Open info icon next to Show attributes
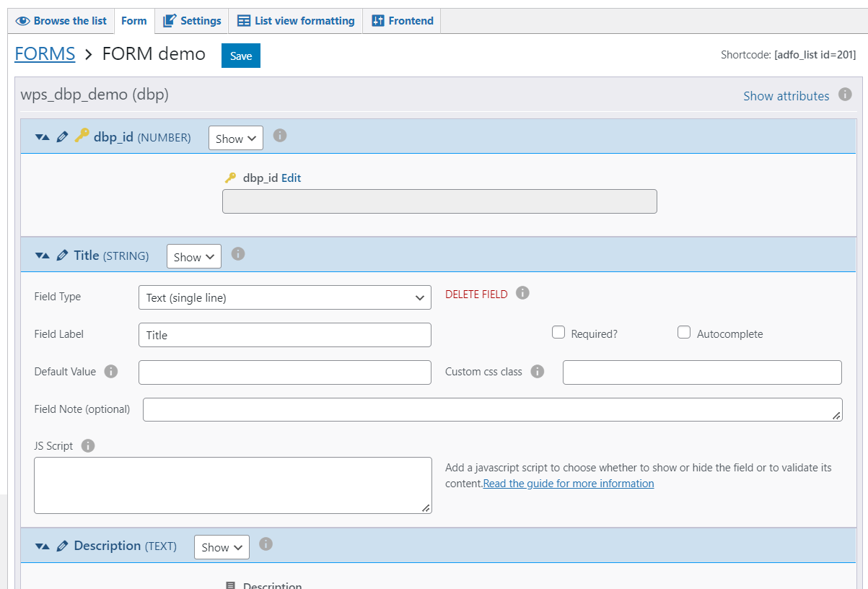 (846, 95)
